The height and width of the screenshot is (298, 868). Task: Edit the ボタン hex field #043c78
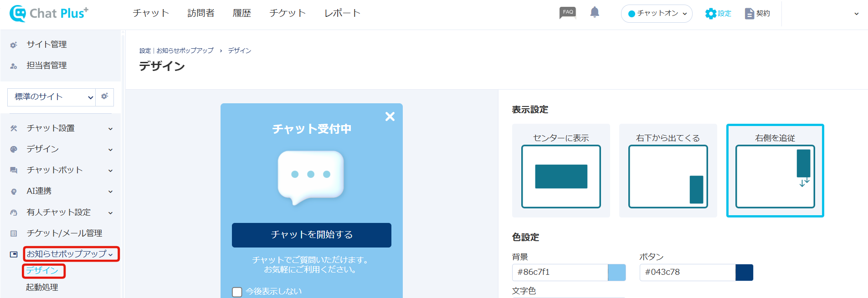point(688,273)
